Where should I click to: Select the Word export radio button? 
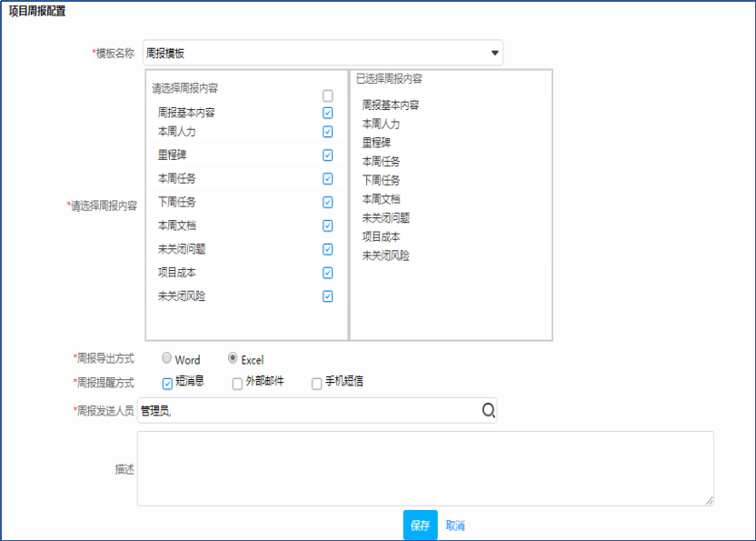[166, 359]
